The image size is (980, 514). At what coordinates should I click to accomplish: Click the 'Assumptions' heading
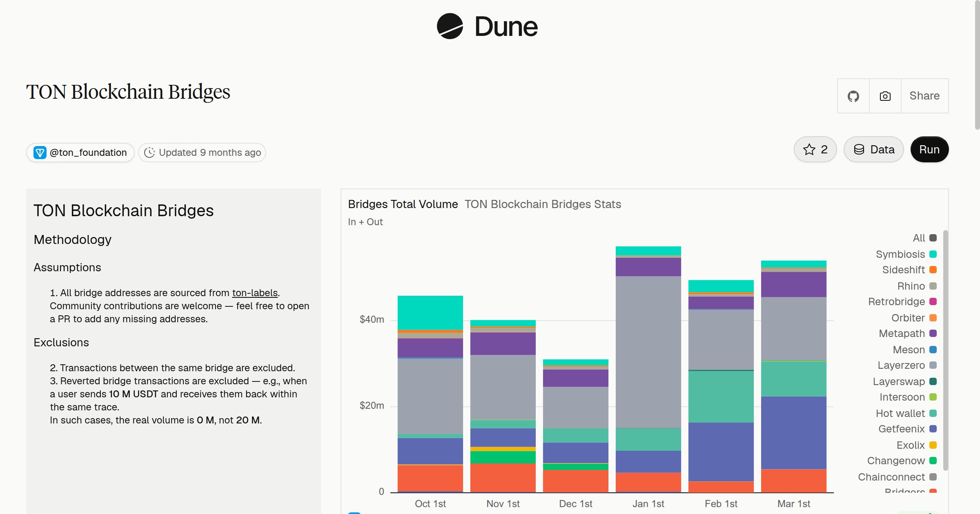67,267
